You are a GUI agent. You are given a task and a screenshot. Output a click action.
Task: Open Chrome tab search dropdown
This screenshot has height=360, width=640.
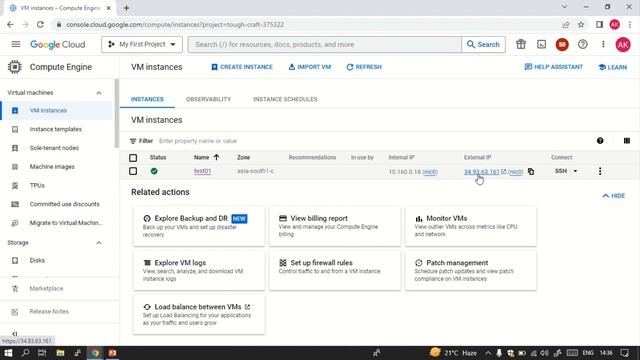point(564,7)
